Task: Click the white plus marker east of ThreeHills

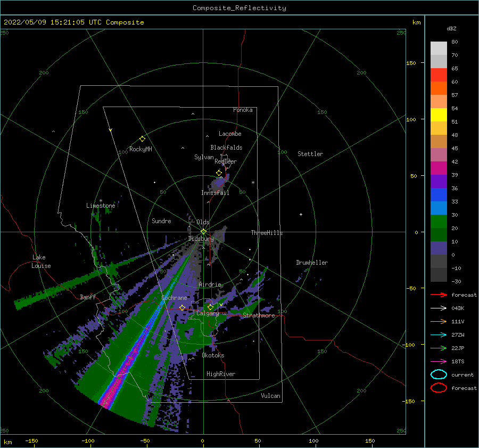Action: click(x=301, y=214)
